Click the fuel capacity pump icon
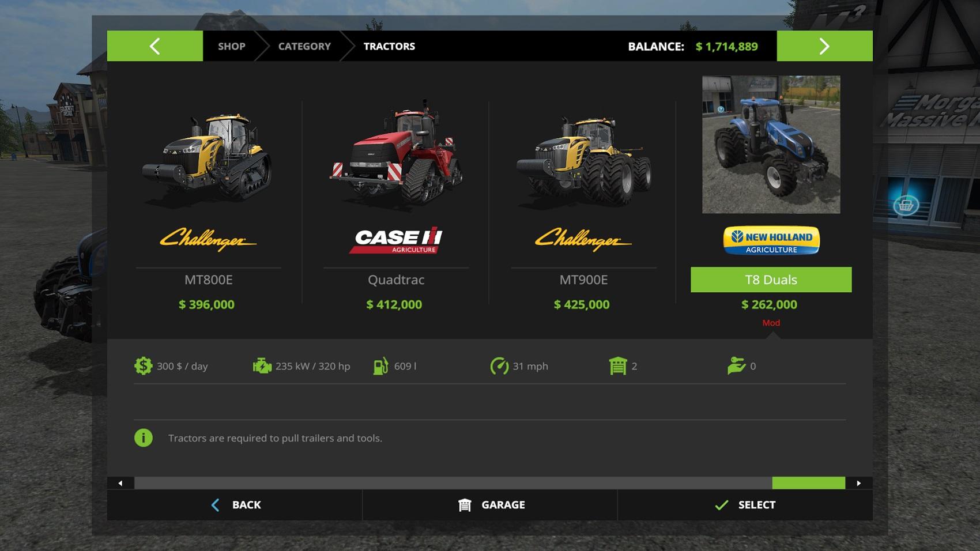This screenshot has height=551, width=980. [x=380, y=366]
